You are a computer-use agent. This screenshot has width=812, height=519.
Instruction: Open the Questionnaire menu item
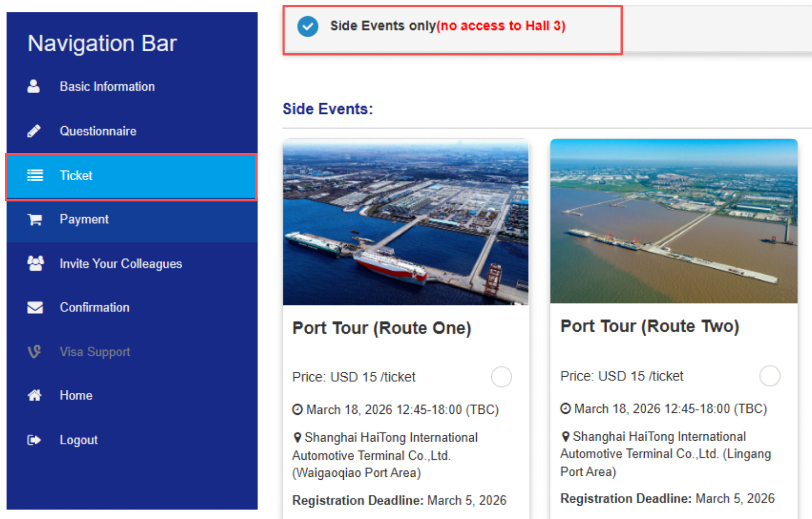98,131
